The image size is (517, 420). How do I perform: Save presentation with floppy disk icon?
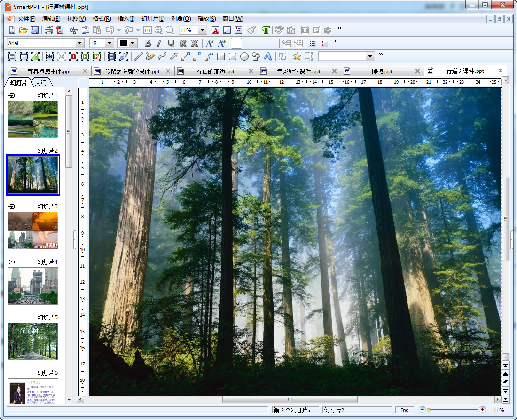[35, 31]
